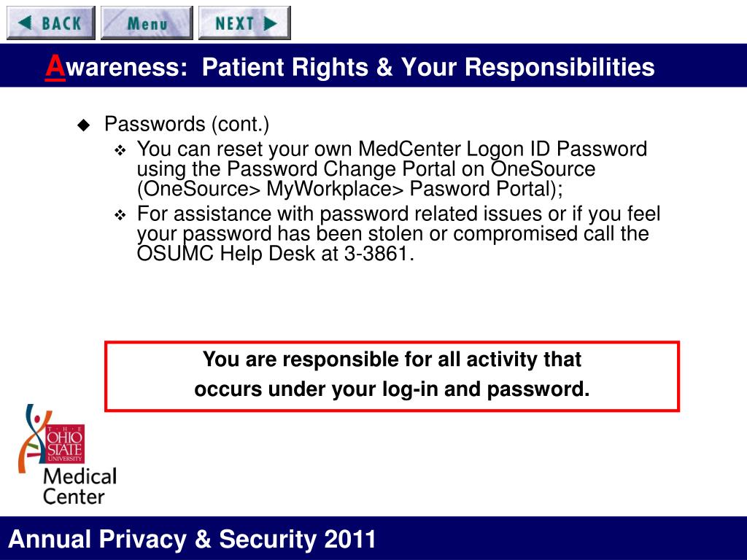Click the DNA helix figure in logo
Screen dimensions: 747x560
pos(32,438)
